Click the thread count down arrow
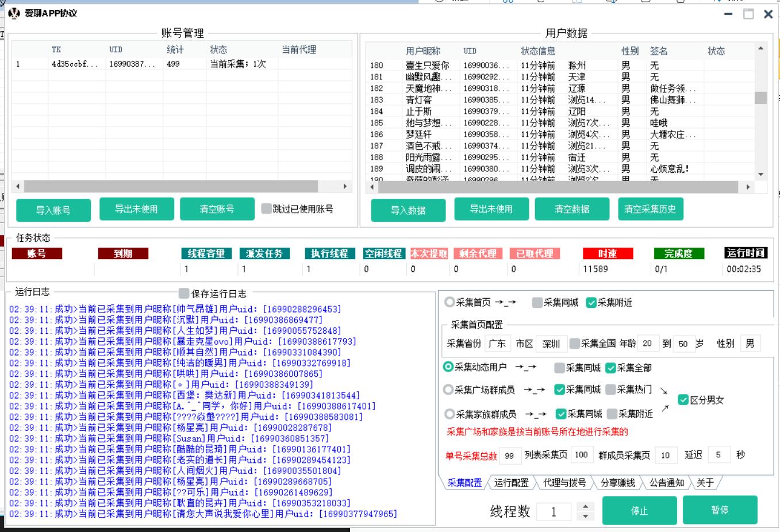The image size is (780, 532). click(585, 516)
